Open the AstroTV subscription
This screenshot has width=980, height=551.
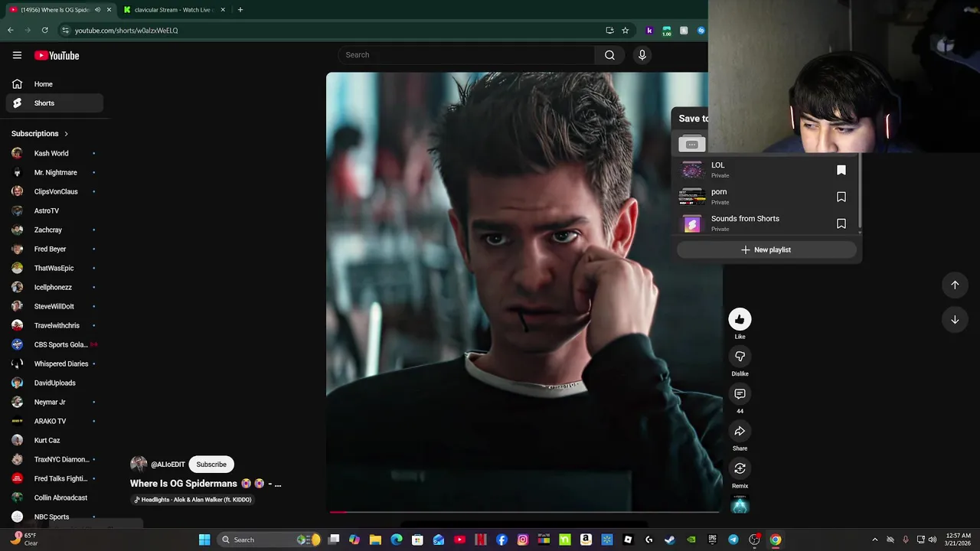pyautogui.click(x=54, y=210)
